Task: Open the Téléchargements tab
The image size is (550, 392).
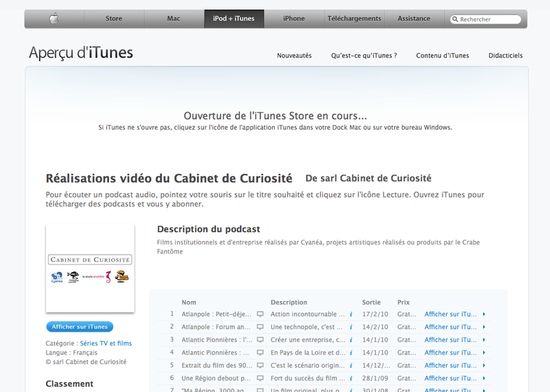Action: [x=354, y=19]
